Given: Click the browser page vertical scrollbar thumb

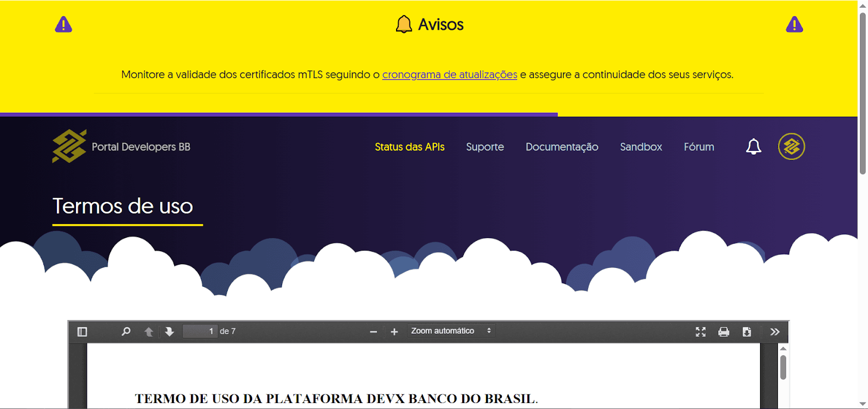Looking at the screenshot, I should pos(863,93).
